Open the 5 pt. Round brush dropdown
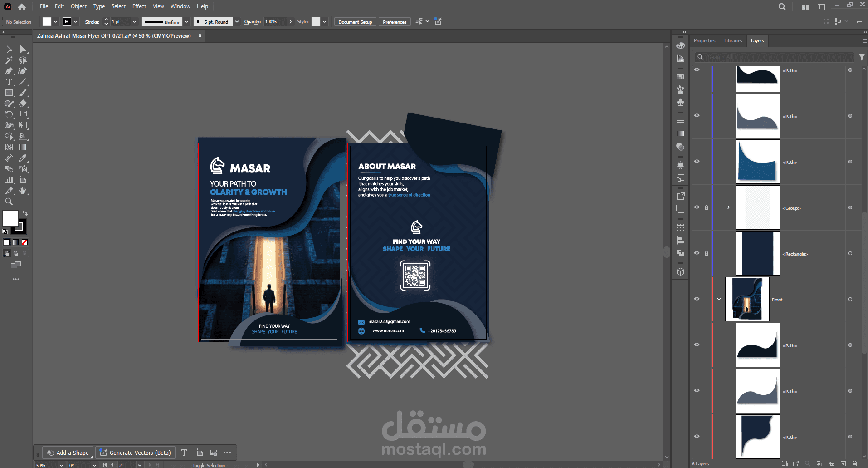The width and height of the screenshot is (868, 468). coord(237,22)
